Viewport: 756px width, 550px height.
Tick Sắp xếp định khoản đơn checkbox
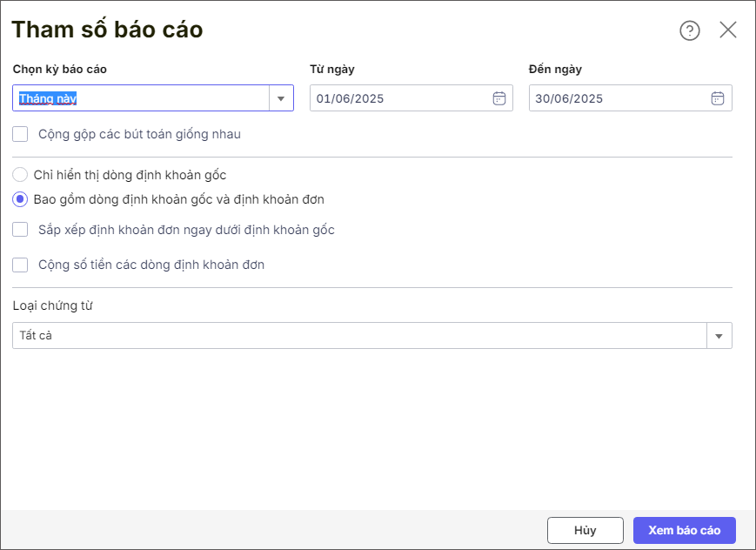[21, 230]
